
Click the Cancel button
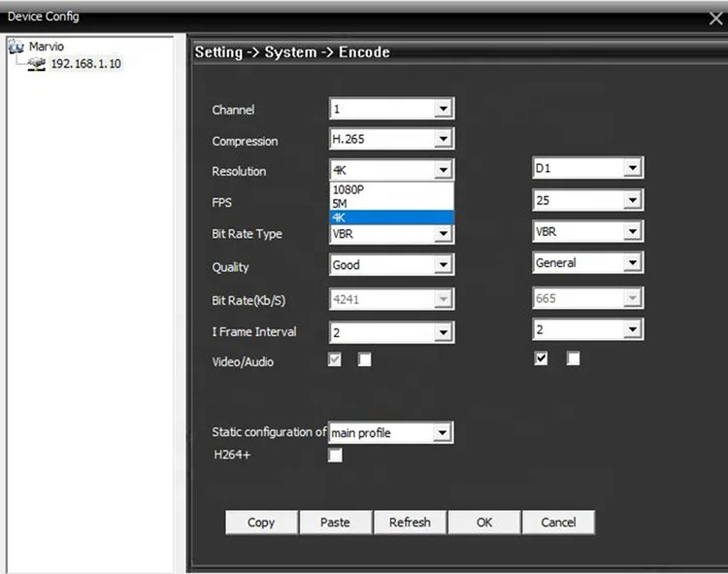click(x=558, y=523)
